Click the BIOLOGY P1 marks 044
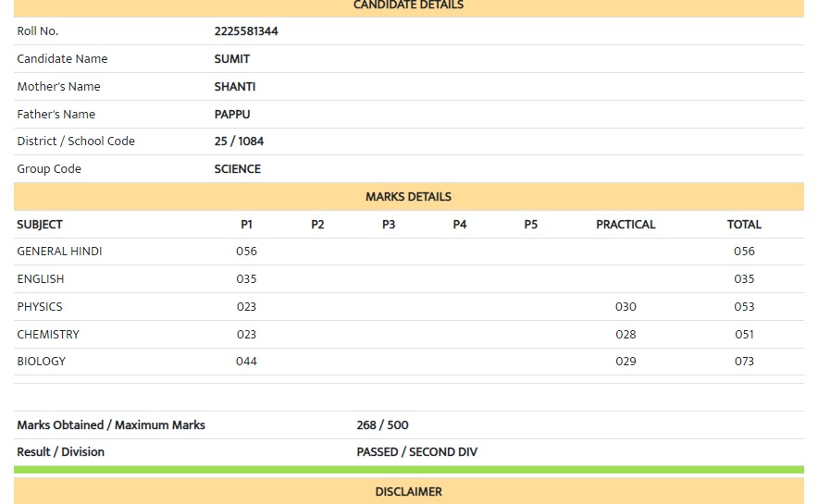This screenshot has width=818, height=504. [x=246, y=362]
